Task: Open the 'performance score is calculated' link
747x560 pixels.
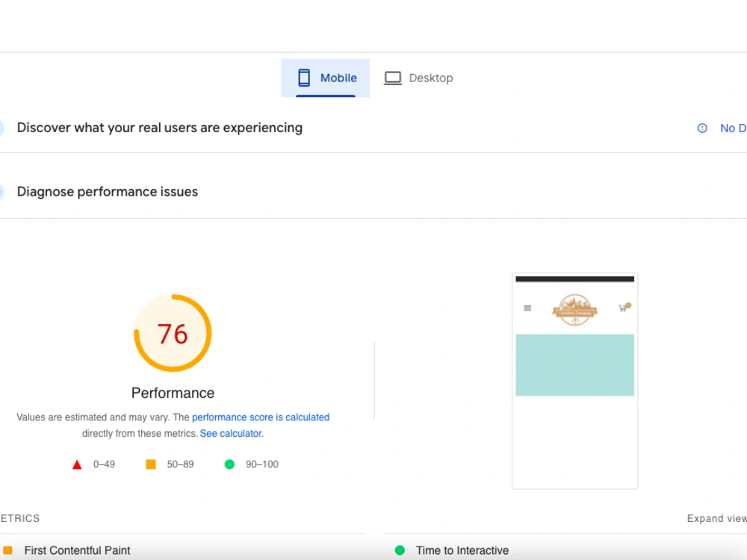Action: 261,417
